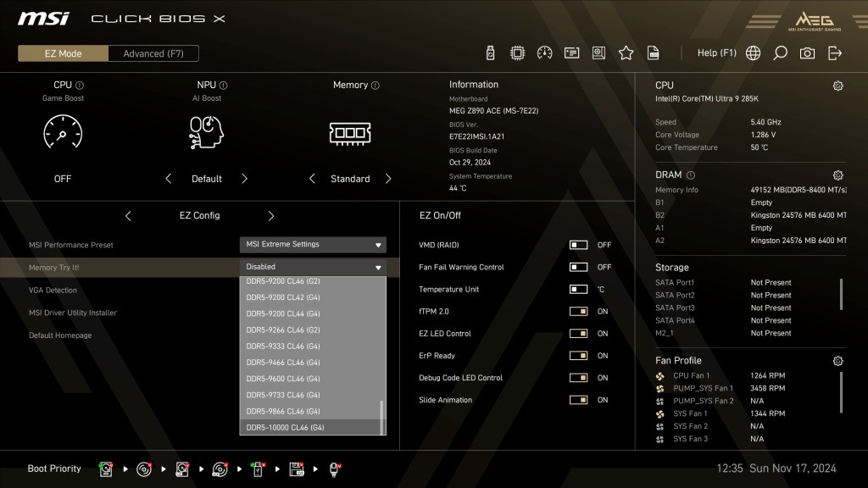Viewport: 868px width, 488px height.
Task: Click the speedometer gauge toolbar icon
Action: coord(544,53)
